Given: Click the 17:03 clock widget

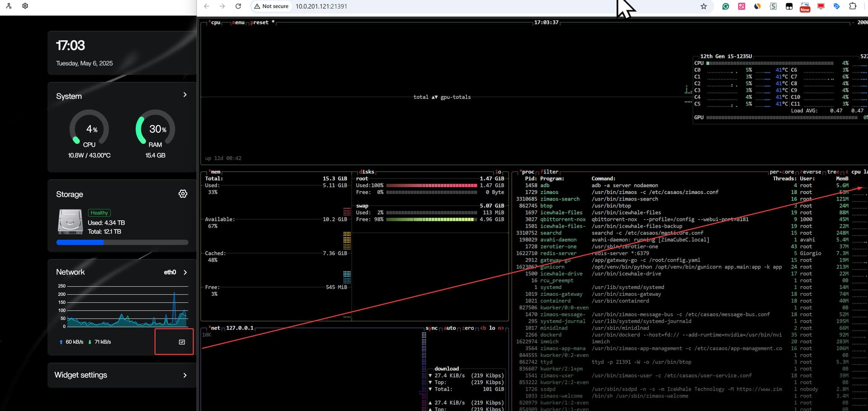Looking at the screenshot, I should click(122, 53).
